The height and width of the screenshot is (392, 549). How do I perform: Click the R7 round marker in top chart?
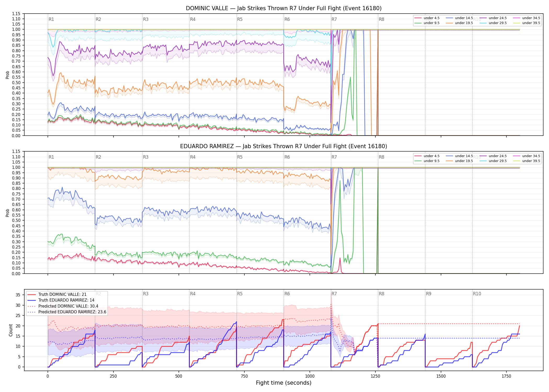pos(334,19)
